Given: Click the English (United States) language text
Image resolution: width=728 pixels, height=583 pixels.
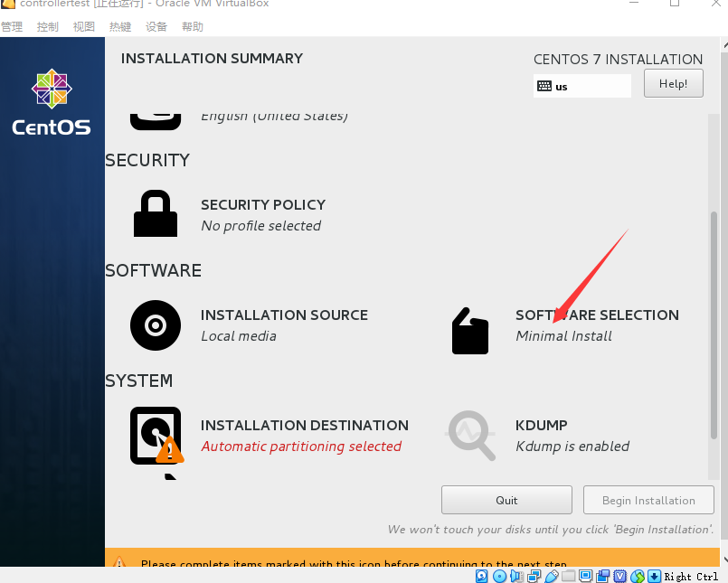Looking at the screenshot, I should [x=274, y=116].
